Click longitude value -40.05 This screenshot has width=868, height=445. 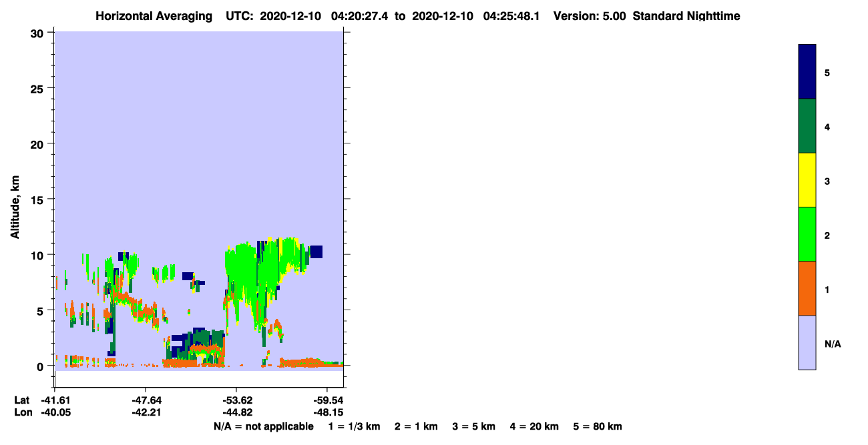point(55,412)
